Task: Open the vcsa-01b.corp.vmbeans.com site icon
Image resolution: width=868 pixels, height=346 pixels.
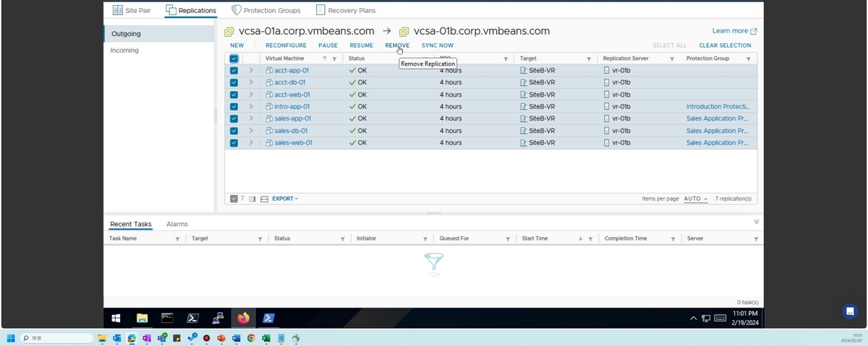Action: [x=404, y=32]
